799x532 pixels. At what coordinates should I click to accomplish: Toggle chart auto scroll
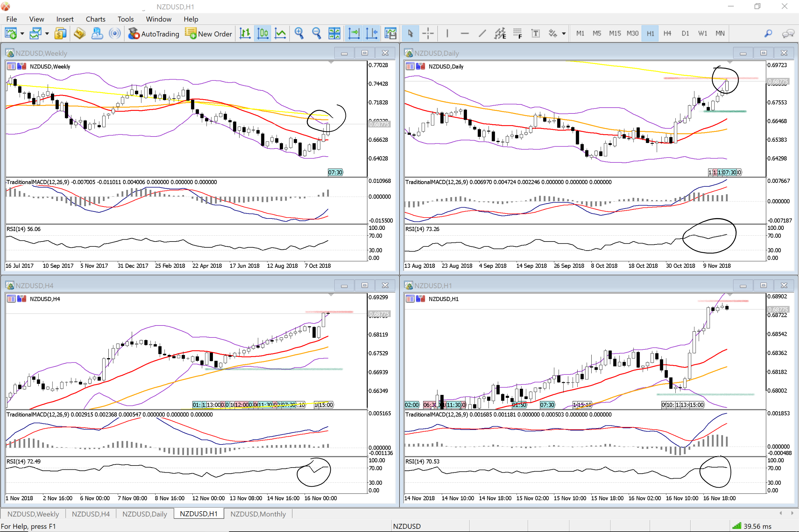354,33
